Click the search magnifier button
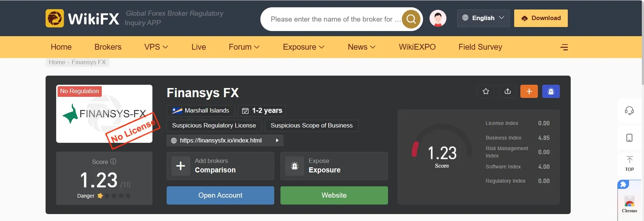 411,19
